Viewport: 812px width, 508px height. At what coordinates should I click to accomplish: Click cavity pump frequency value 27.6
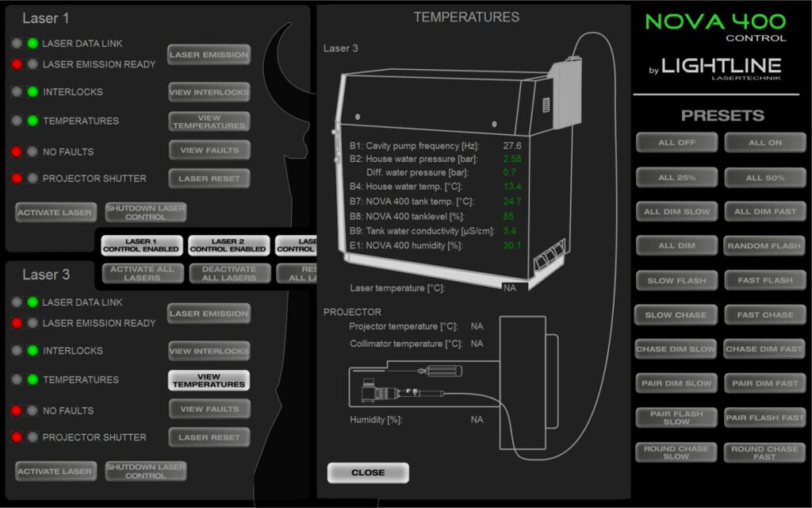(512, 146)
